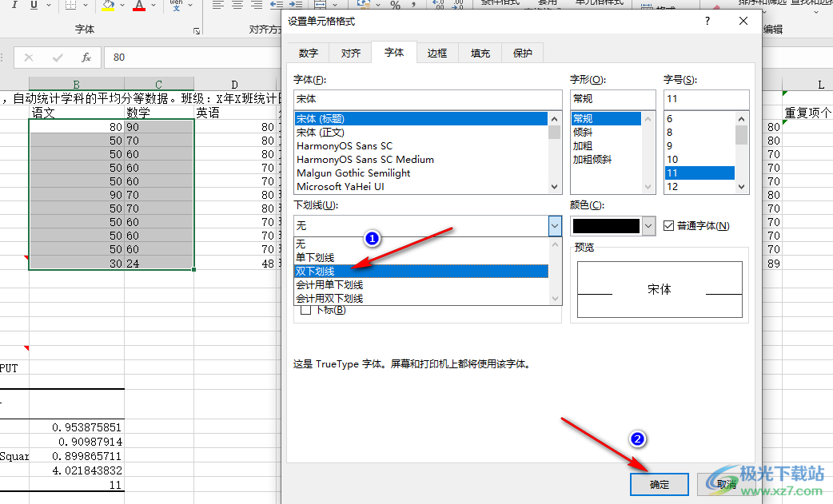The height and width of the screenshot is (504, 833).
Task: Select size 9 in the size list
Action: (x=699, y=146)
